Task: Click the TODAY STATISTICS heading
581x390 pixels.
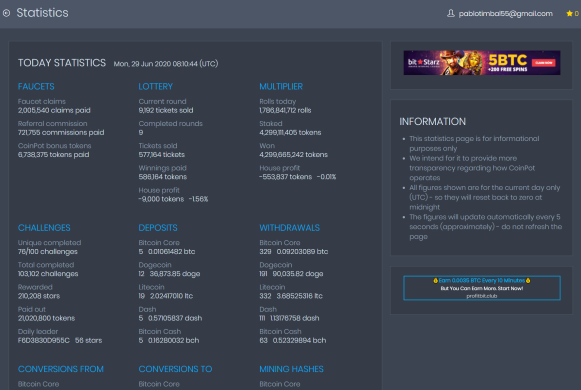Action: (x=62, y=63)
